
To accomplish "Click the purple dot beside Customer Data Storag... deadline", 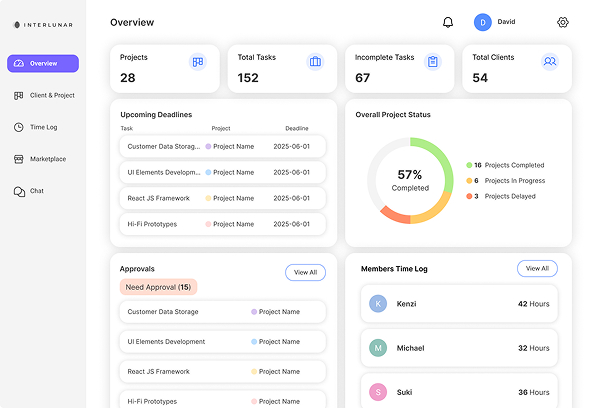I will tap(208, 146).
